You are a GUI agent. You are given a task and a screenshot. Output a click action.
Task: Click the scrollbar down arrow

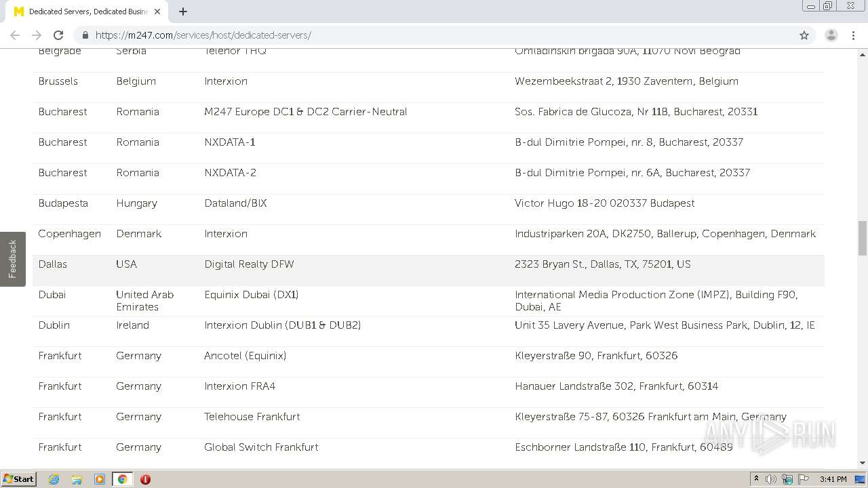[863, 463]
